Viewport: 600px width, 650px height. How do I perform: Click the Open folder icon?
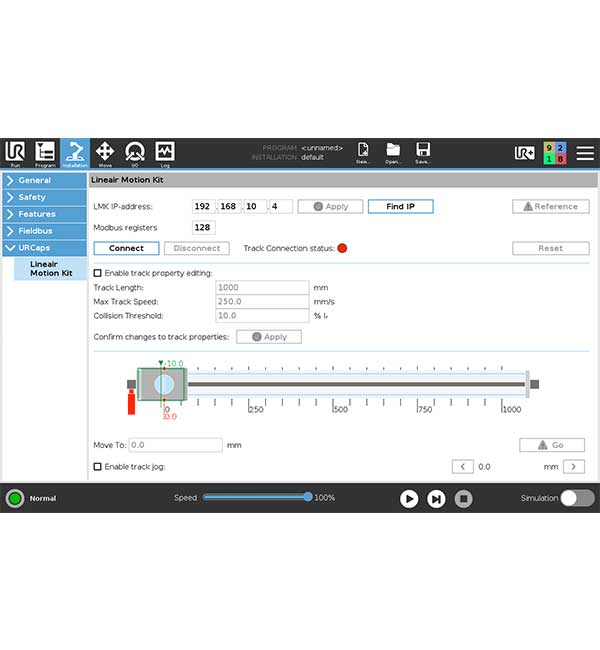(x=393, y=153)
